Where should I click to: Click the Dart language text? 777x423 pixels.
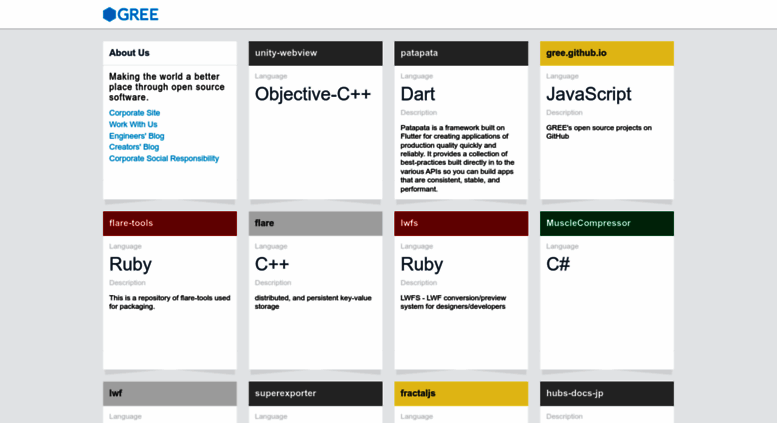(418, 94)
